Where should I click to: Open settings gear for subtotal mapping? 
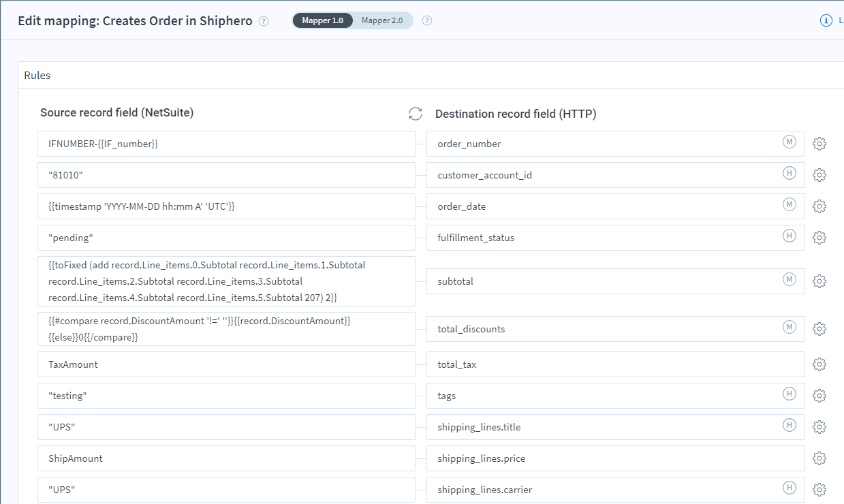pos(819,281)
